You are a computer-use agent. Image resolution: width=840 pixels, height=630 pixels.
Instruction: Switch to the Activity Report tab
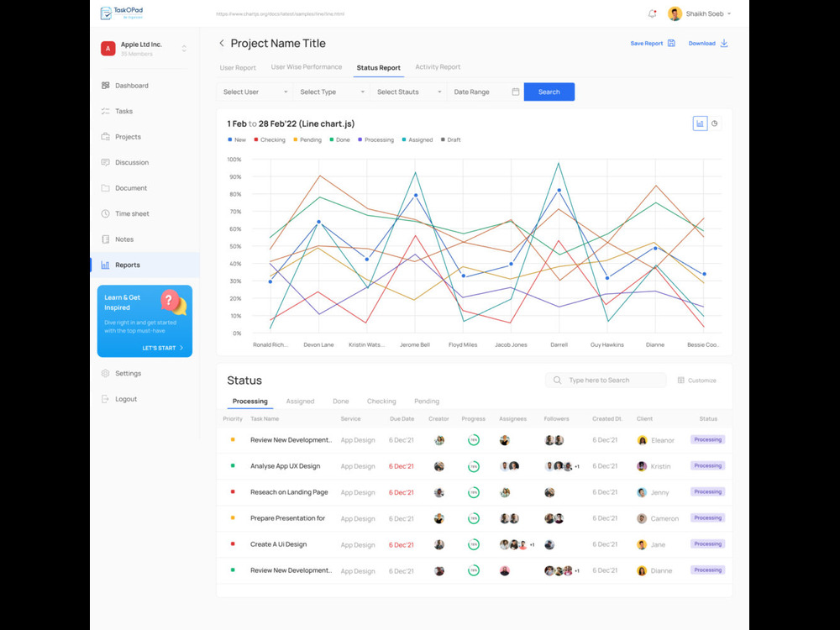438,67
